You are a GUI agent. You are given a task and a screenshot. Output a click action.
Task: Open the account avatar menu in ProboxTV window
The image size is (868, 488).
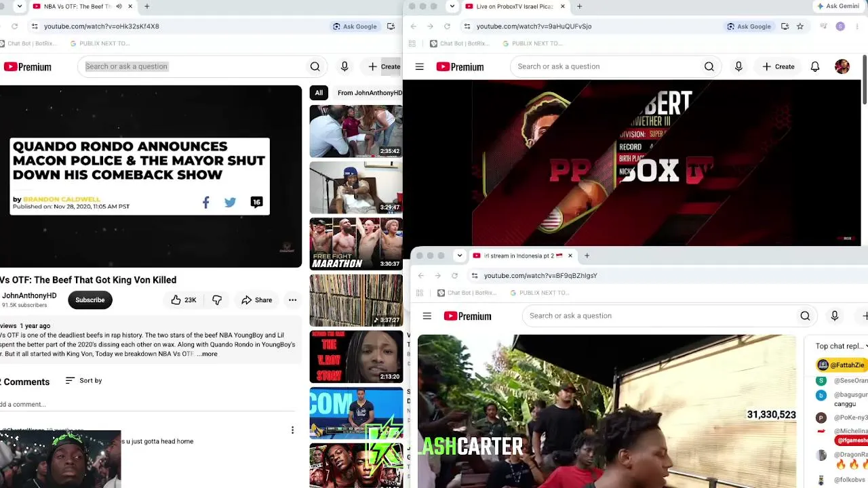pos(842,66)
